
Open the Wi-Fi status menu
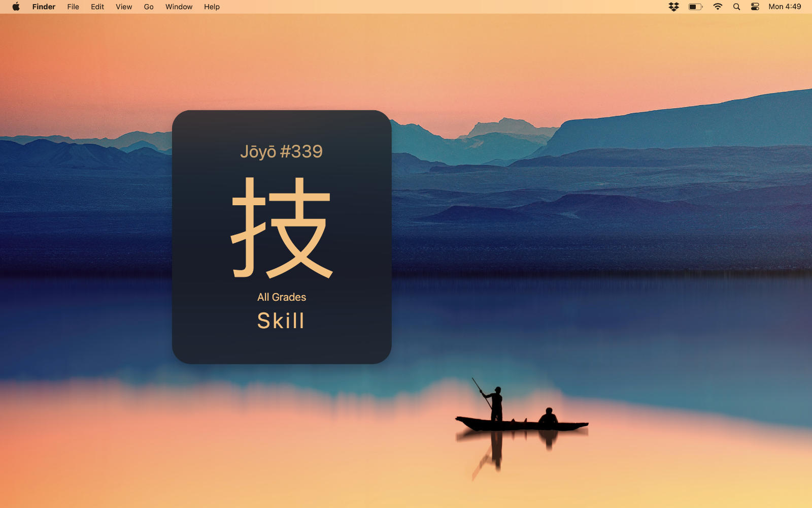(x=718, y=7)
